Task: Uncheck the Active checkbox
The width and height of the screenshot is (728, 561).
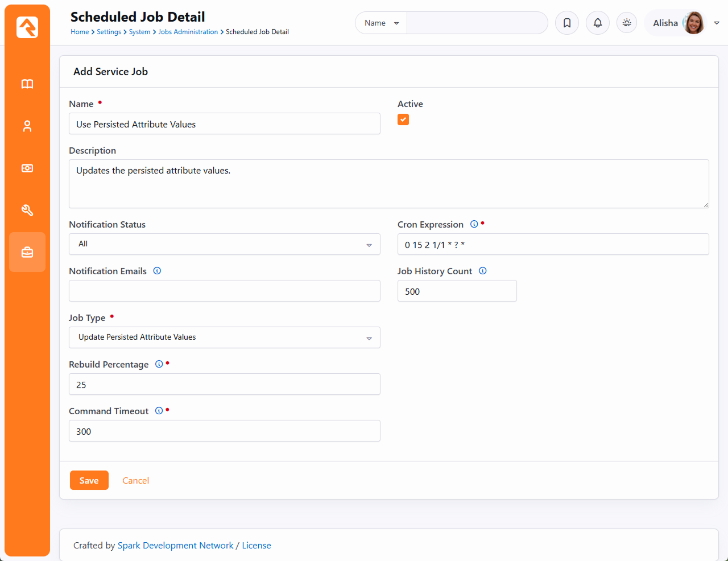Action: pos(403,119)
